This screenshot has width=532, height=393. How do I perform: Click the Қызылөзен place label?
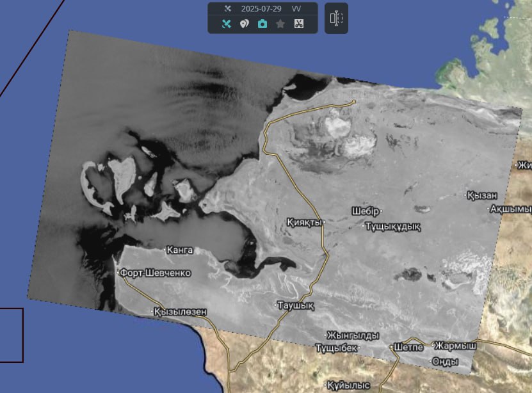pyautogui.click(x=180, y=312)
